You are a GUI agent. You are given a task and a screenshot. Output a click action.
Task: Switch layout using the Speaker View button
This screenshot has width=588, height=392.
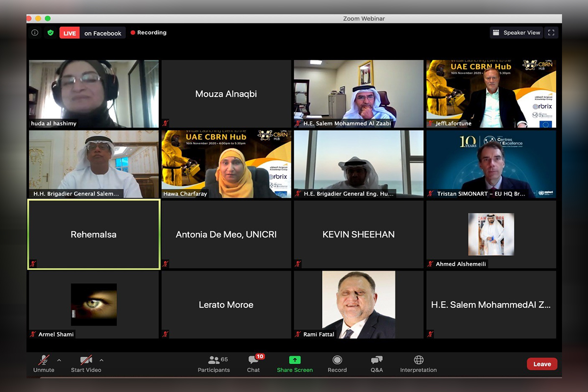click(x=516, y=33)
